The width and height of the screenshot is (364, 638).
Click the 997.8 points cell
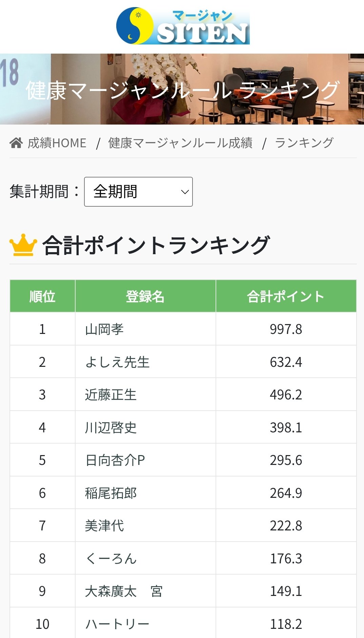[x=286, y=329]
